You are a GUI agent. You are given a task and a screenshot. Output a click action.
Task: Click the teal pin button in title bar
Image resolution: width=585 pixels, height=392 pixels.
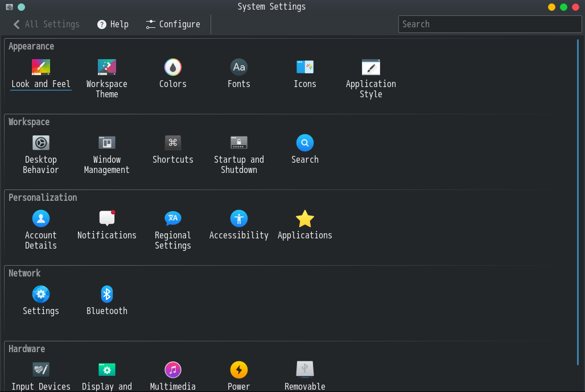21,7
